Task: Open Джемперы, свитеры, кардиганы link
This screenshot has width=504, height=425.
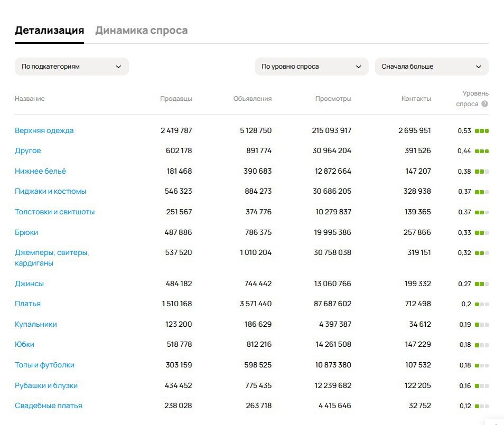Action: tap(52, 258)
